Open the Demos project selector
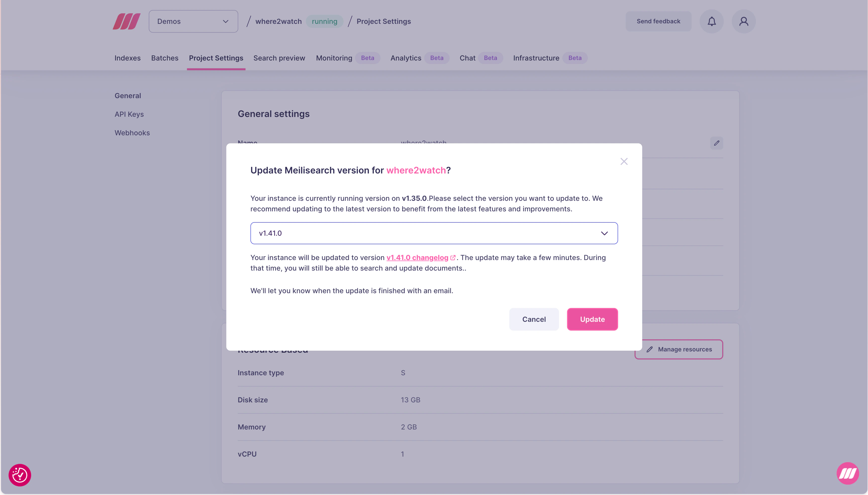The width and height of the screenshot is (868, 495). pyautogui.click(x=193, y=21)
